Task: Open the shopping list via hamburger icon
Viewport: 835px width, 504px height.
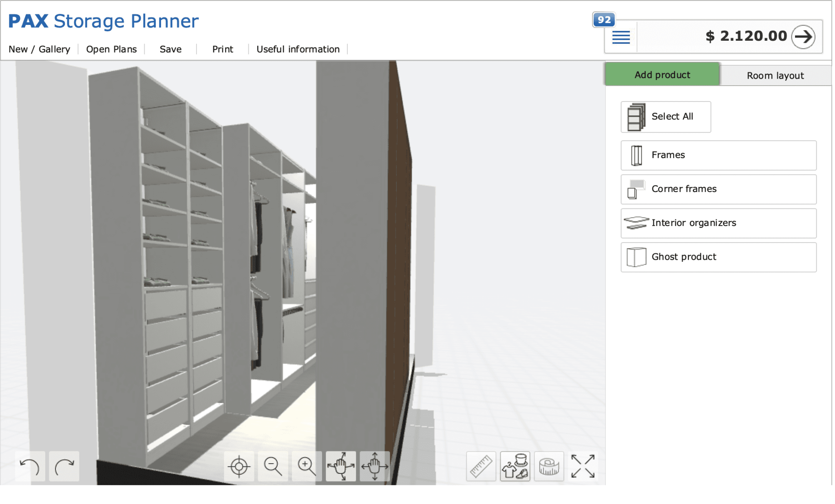Action: [621, 37]
